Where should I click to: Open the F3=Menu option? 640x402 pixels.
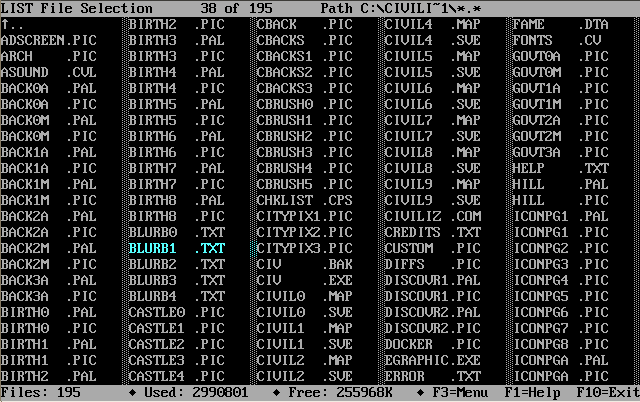click(460, 393)
